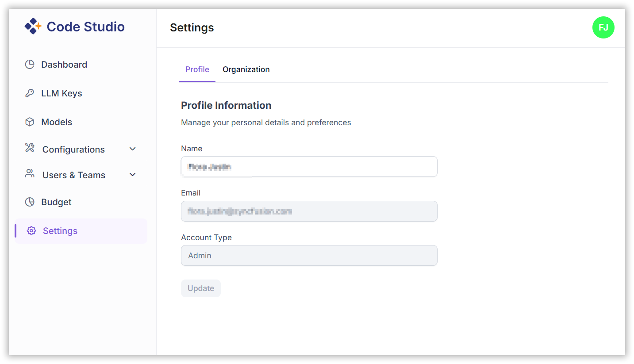Select the LLM Keys key icon
This screenshot has width=634, height=364.
coord(29,93)
